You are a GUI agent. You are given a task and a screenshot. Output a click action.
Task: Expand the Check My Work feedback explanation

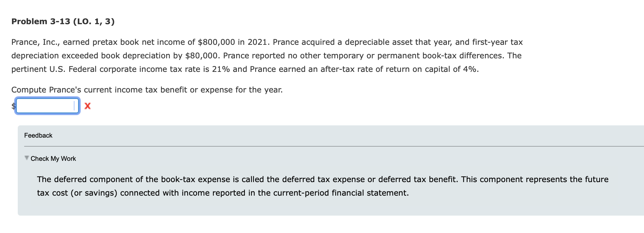[x=53, y=159]
